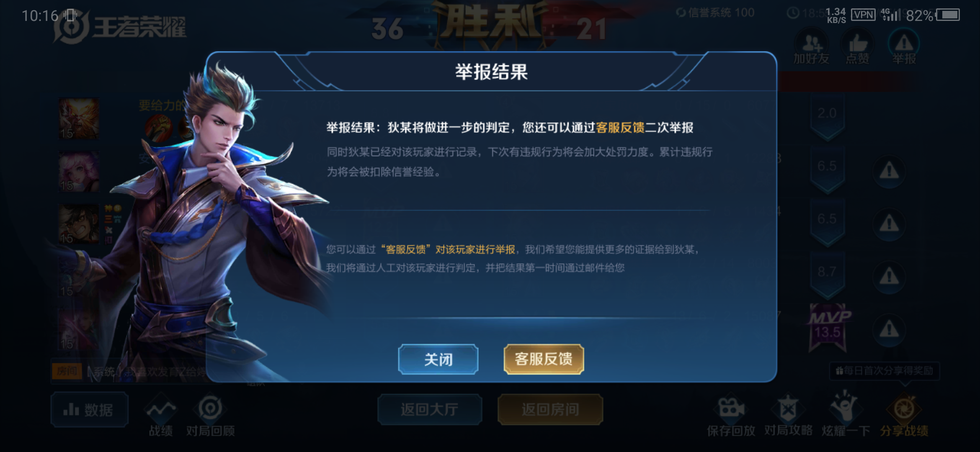The height and width of the screenshot is (452, 980).
Task: Click the orange 客服反馈 link in result text
Action: (x=620, y=127)
